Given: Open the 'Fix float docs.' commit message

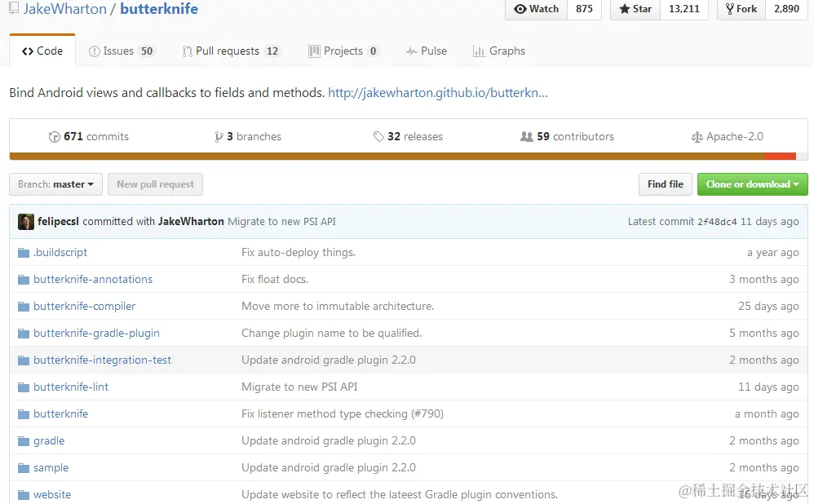Looking at the screenshot, I should point(275,280).
